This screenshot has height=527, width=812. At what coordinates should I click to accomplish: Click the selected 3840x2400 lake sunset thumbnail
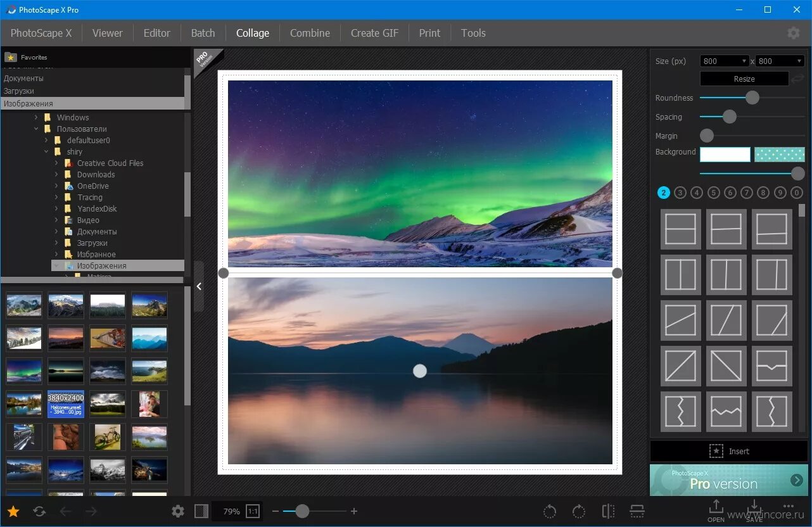(x=65, y=403)
